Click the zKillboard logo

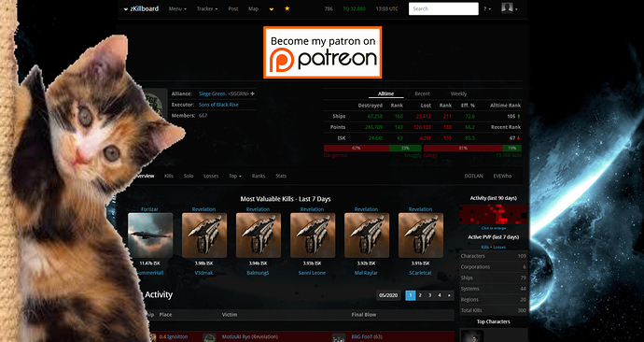tap(141, 8)
